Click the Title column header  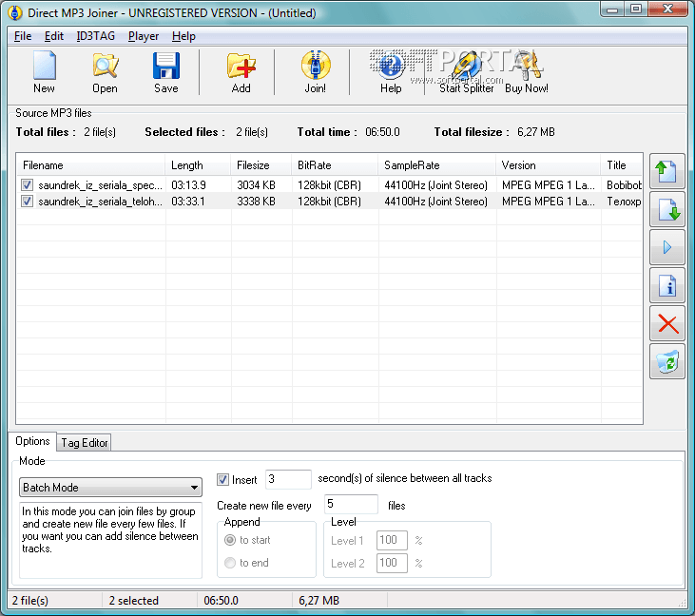[622, 165]
